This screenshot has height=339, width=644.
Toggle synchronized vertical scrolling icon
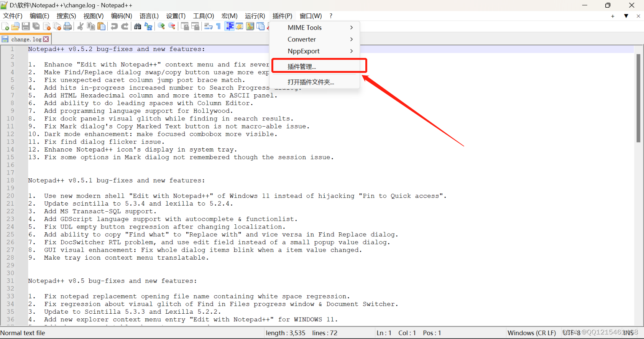coord(185,26)
